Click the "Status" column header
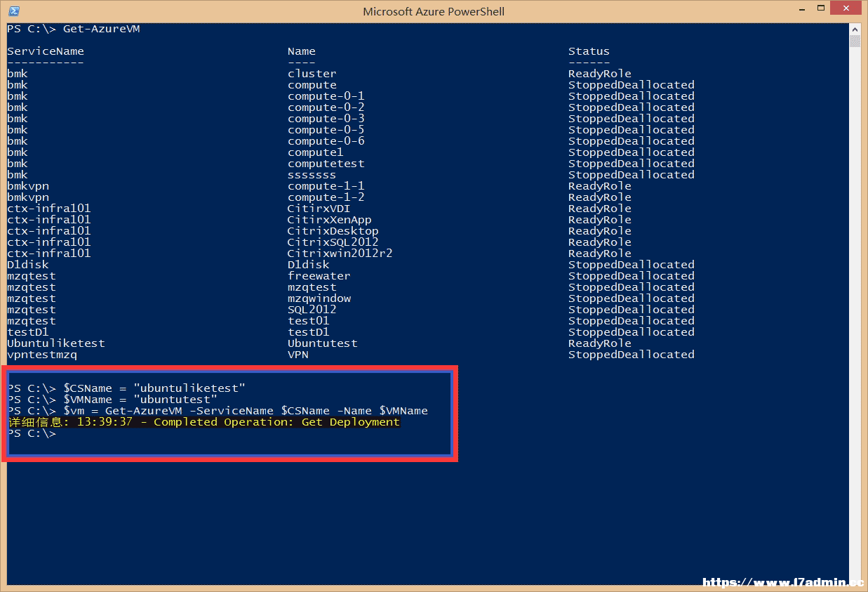 (589, 51)
